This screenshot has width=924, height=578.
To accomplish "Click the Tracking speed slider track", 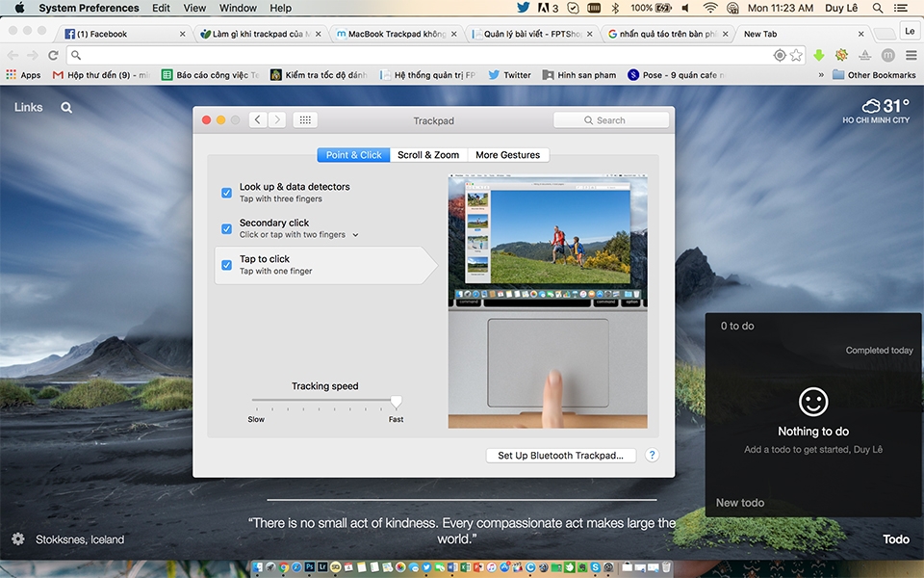I will coord(325,400).
